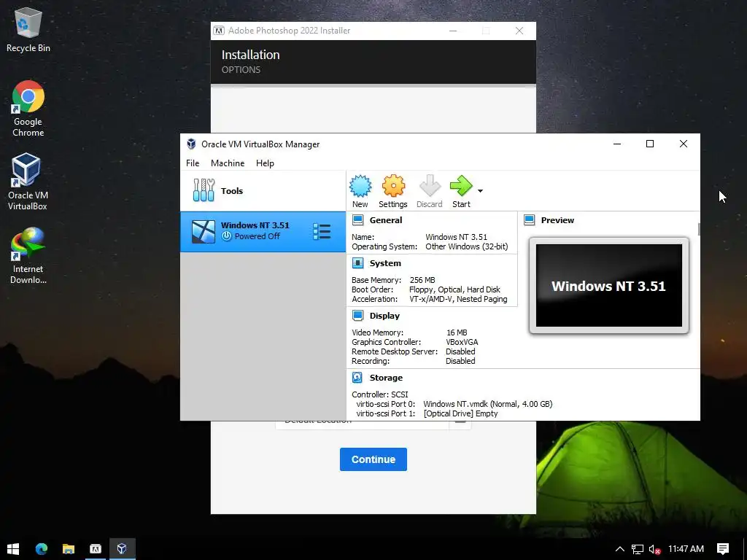Select Oracle VM VirtualBox desktop shortcut
747x560 pixels.
28,182
